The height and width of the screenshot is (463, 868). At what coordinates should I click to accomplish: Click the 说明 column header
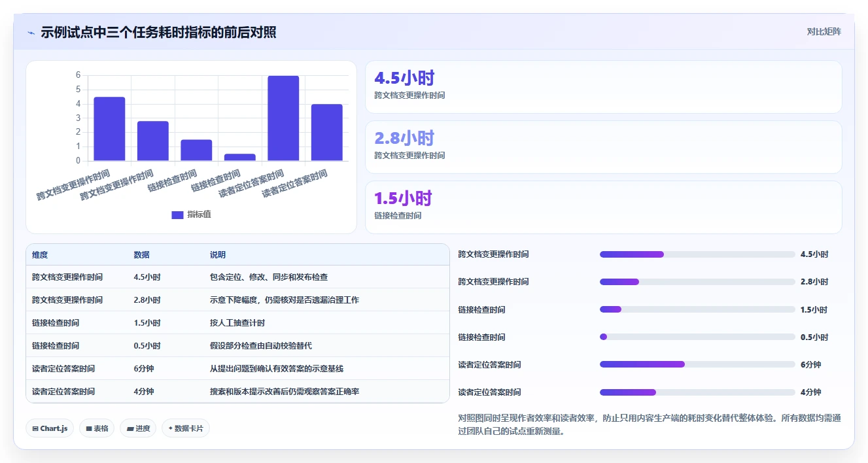coord(218,255)
